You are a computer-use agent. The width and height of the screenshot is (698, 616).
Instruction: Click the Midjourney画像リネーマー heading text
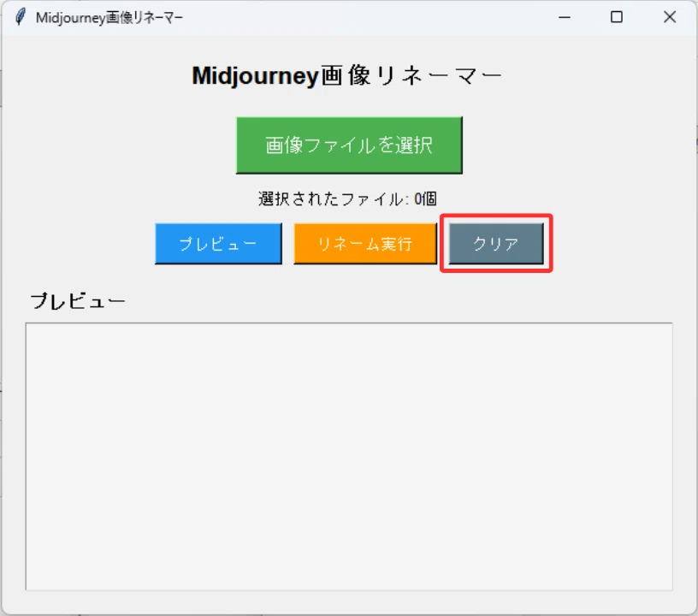click(x=346, y=75)
